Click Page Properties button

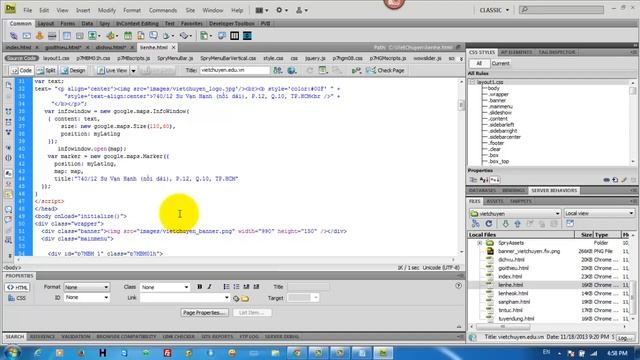tap(204, 313)
